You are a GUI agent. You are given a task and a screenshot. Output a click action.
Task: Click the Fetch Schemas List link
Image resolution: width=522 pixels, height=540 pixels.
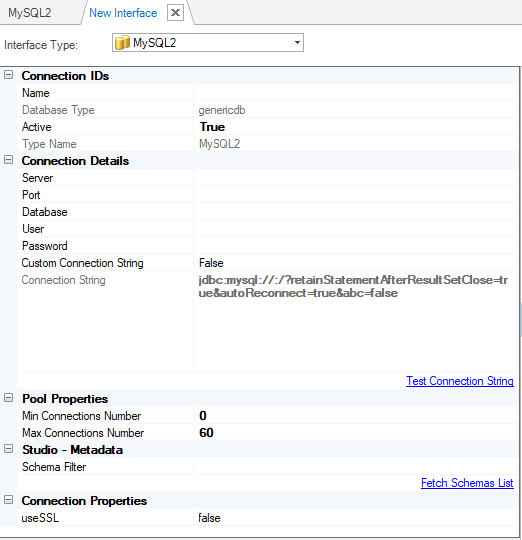tap(467, 483)
